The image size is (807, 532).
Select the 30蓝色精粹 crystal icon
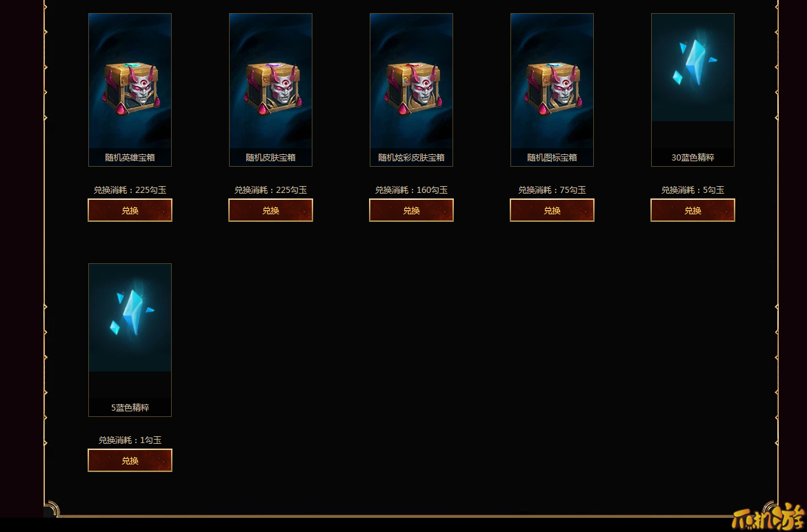pyautogui.click(x=693, y=68)
